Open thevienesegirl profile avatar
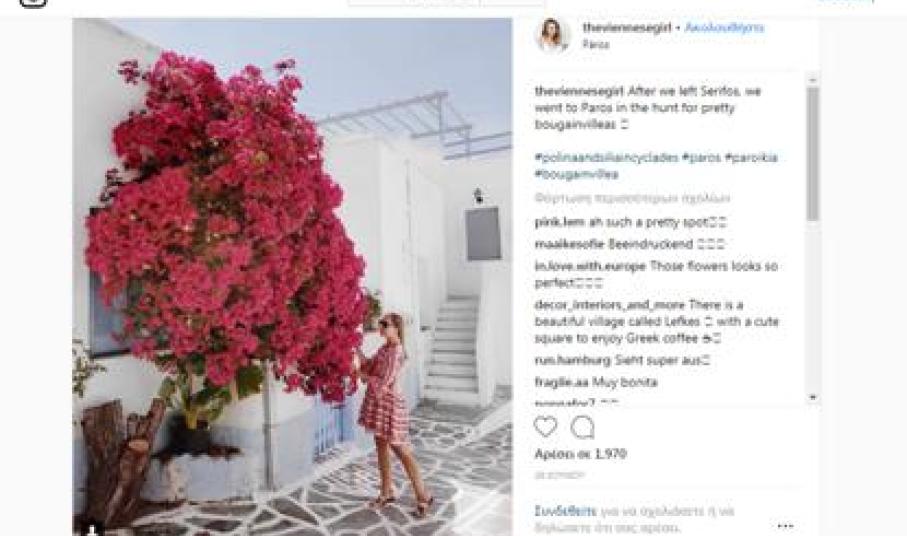The height and width of the screenshot is (536, 907). 551,35
